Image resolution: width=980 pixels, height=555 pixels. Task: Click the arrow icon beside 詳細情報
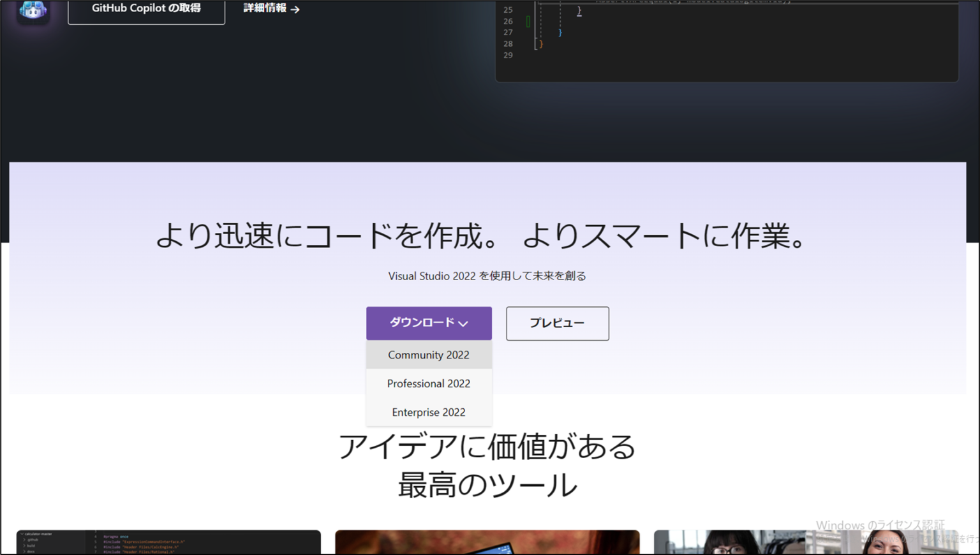pyautogui.click(x=295, y=9)
